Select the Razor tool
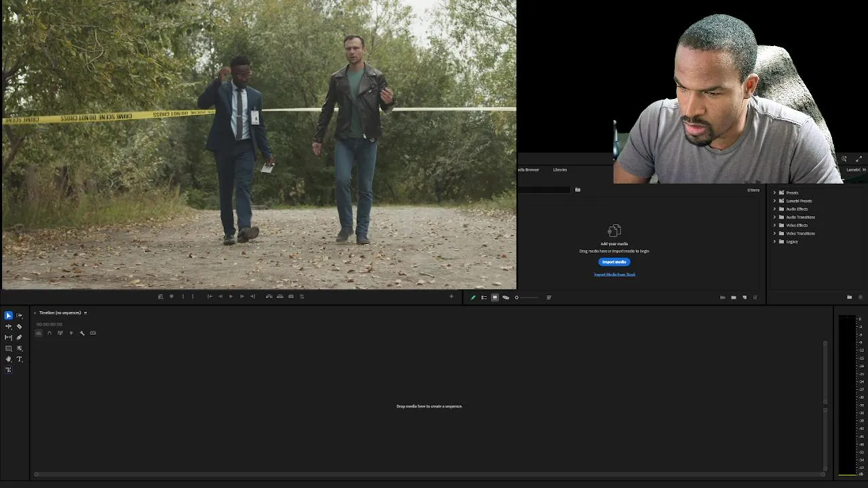 pos(19,326)
